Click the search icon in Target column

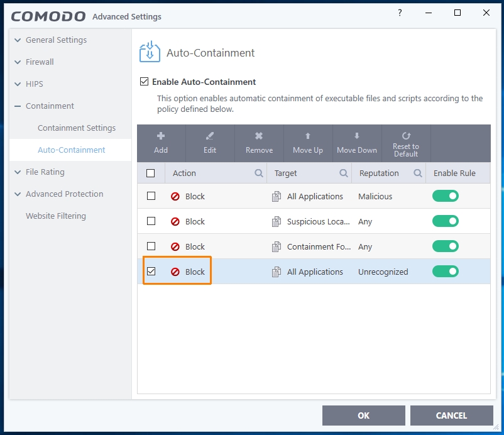click(x=344, y=173)
